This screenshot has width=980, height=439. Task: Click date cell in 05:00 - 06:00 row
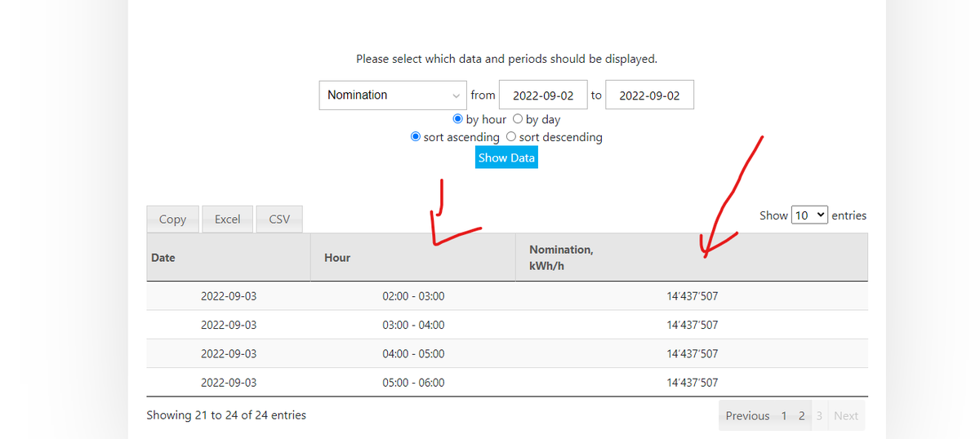click(x=229, y=382)
